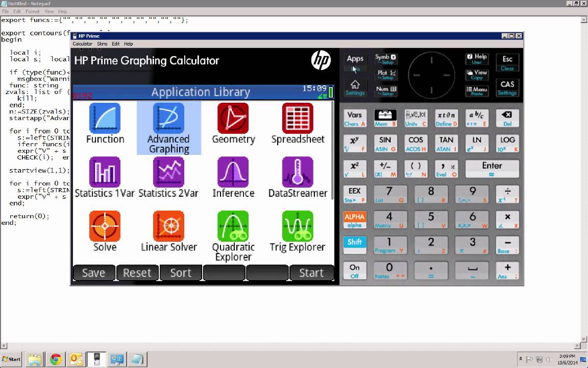
Task: Open the Edit menu in HP Prime
Action: pyautogui.click(x=115, y=44)
